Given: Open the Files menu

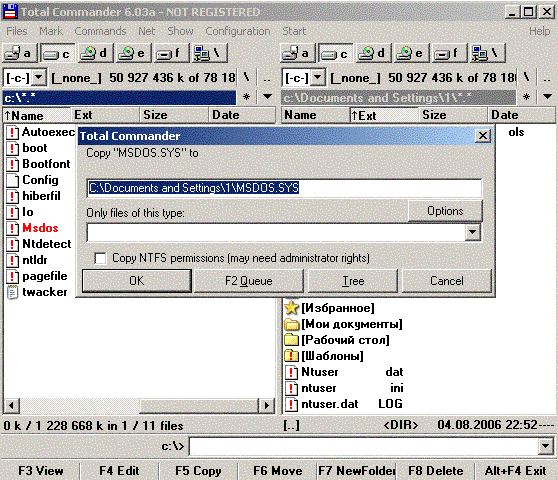Looking at the screenshot, I should [x=17, y=31].
